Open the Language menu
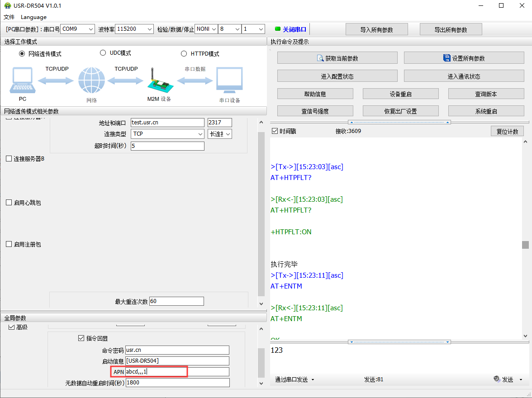The width and height of the screenshot is (532, 398). tap(33, 17)
